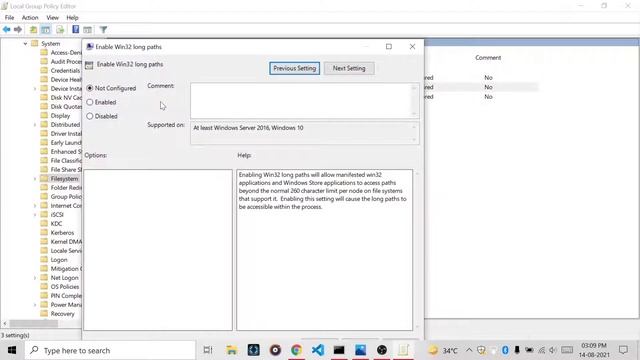
Task: Expand the Device Installation tree node
Action: pos(35,89)
